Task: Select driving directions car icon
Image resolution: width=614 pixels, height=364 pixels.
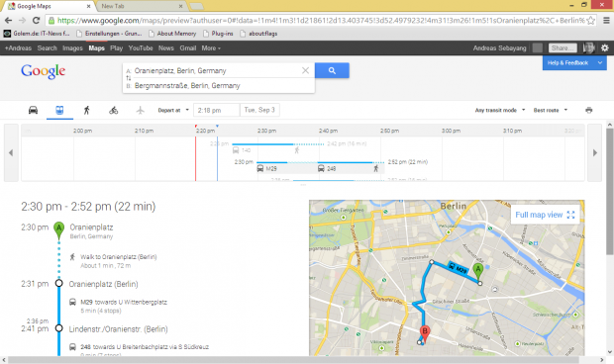Action: 34,110
